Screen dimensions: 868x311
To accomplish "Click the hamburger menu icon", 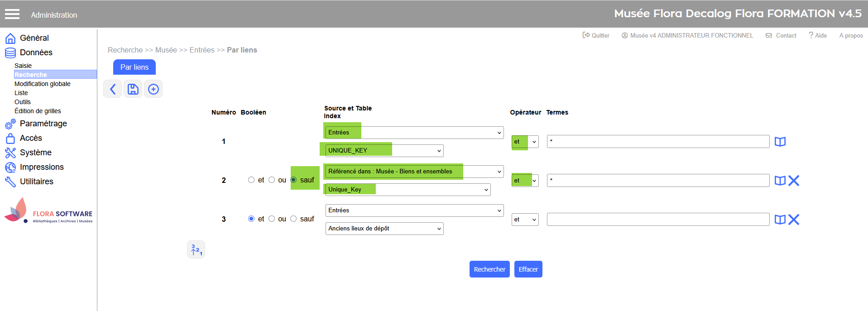I will [x=12, y=14].
